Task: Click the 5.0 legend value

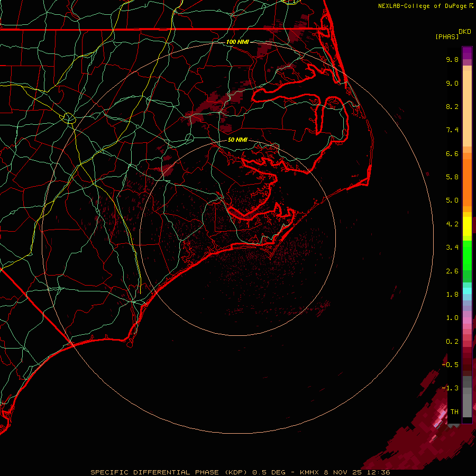Action: [452, 200]
